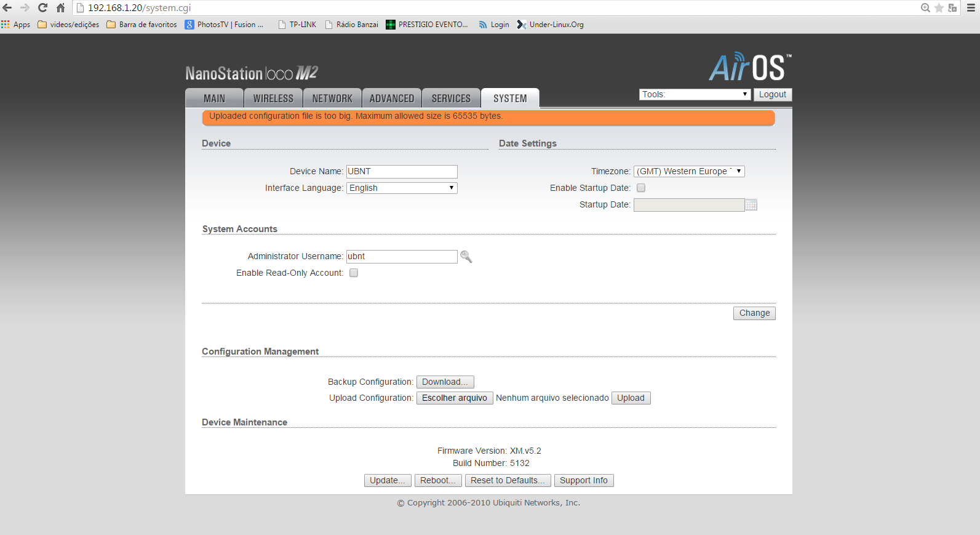Open the Apps shortcut in bookmarks bar

[16, 25]
